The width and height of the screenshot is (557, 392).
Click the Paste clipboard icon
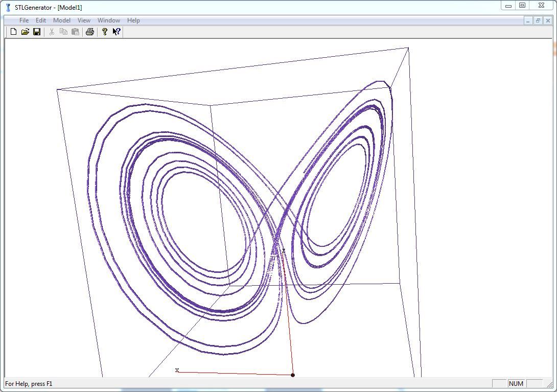(x=75, y=32)
